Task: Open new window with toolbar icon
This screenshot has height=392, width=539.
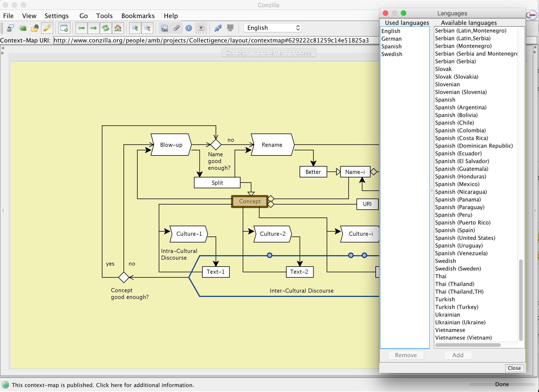Action: (64, 28)
